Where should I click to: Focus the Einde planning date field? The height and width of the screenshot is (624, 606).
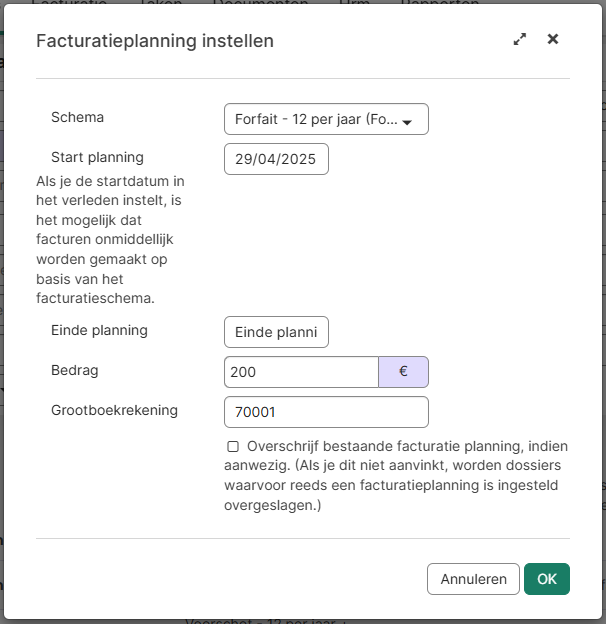click(x=276, y=332)
